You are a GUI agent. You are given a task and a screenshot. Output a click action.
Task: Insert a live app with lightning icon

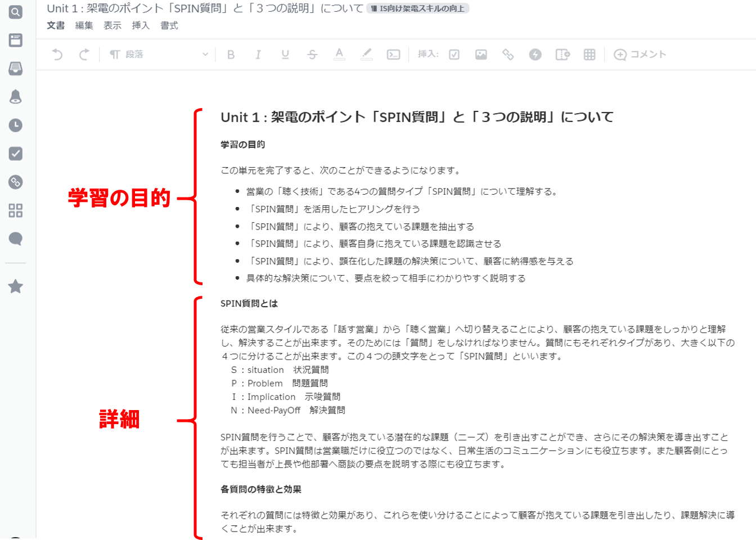535,55
